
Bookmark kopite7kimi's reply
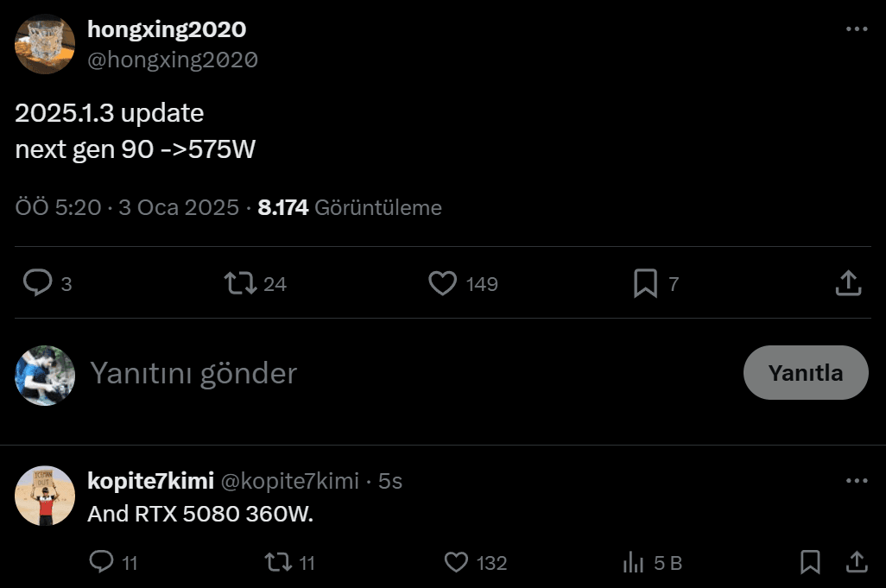[810, 563]
